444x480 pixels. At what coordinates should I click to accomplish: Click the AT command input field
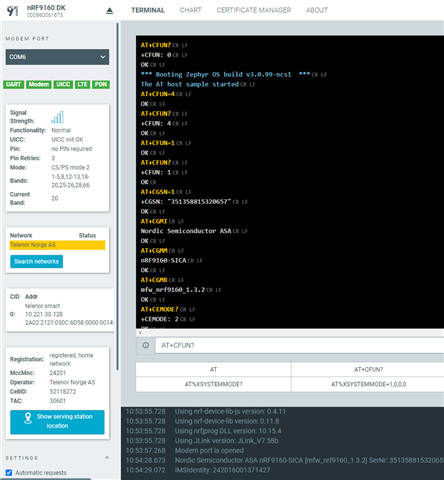click(x=300, y=345)
